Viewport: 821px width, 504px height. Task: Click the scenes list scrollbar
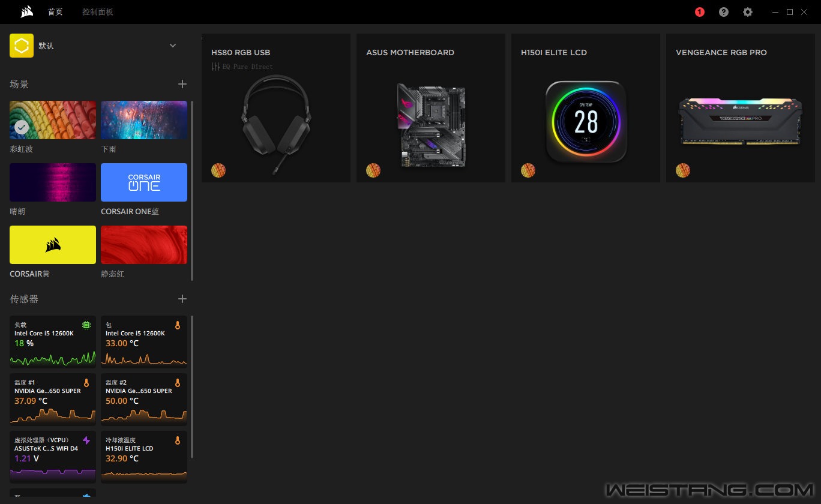click(192, 191)
